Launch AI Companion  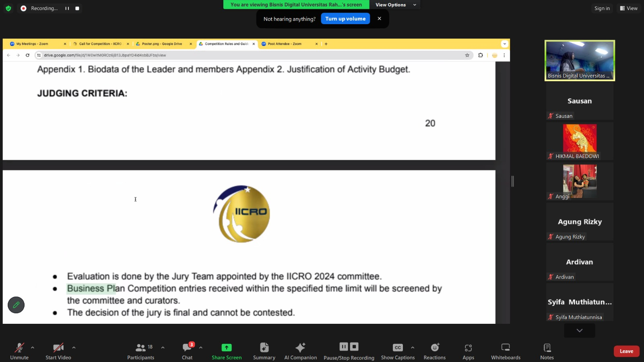(x=301, y=351)
